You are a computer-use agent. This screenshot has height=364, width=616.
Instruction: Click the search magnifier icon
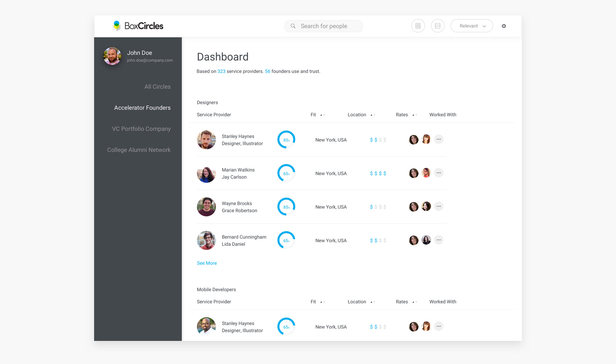[x=293, y=26]
